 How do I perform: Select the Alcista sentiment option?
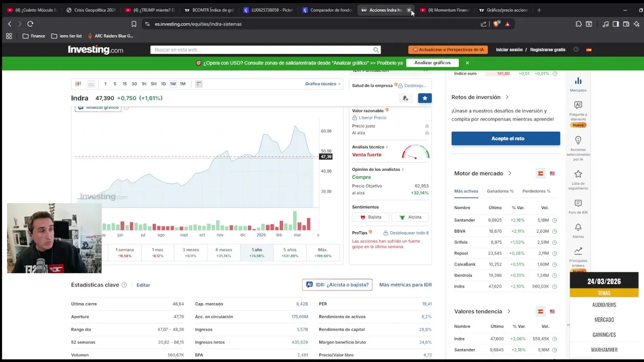point(410,217)
